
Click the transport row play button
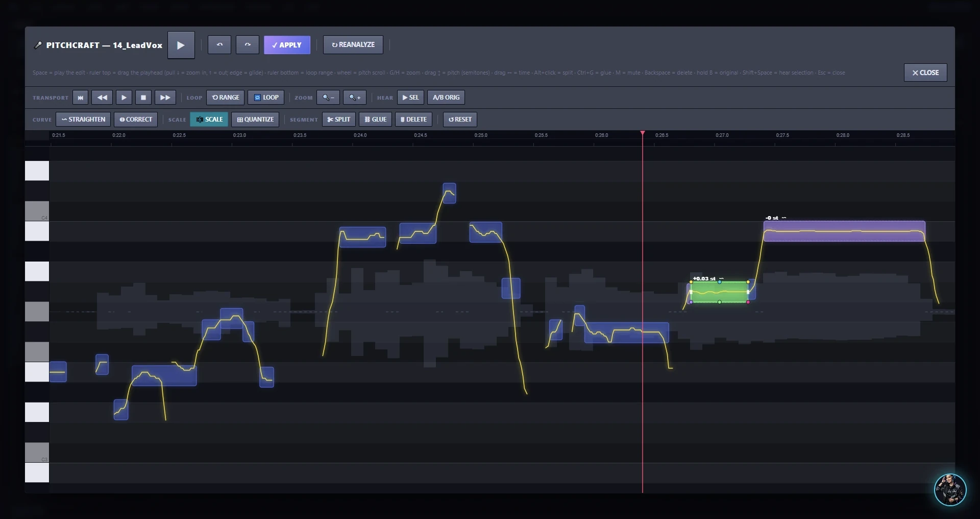click(124, 98)
